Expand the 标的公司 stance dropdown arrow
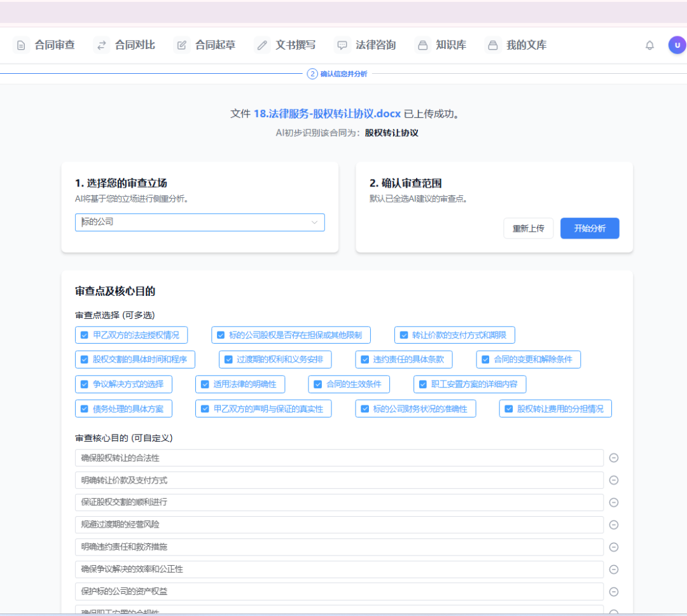687x616 pixels. pos(314,222)
